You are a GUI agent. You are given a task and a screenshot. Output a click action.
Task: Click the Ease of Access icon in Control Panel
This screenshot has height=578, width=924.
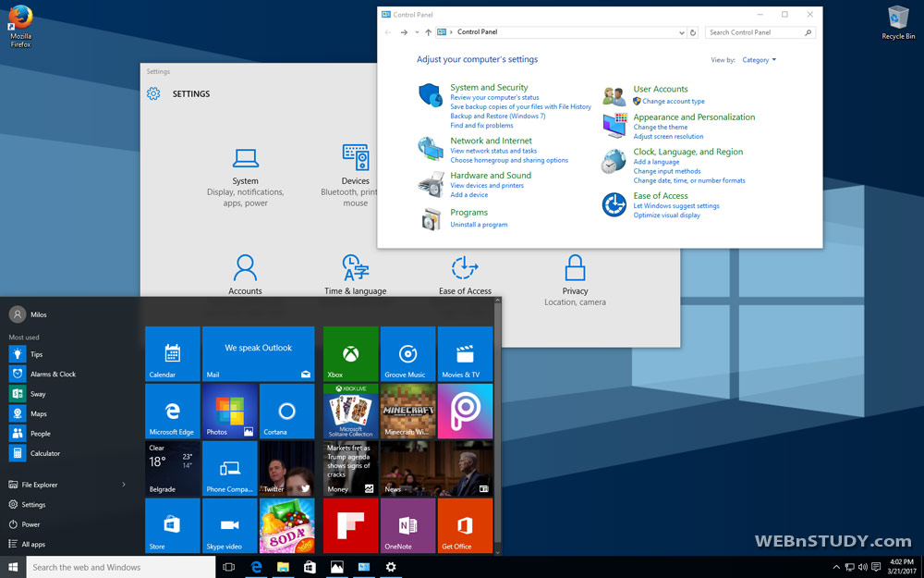click(614, 204)
